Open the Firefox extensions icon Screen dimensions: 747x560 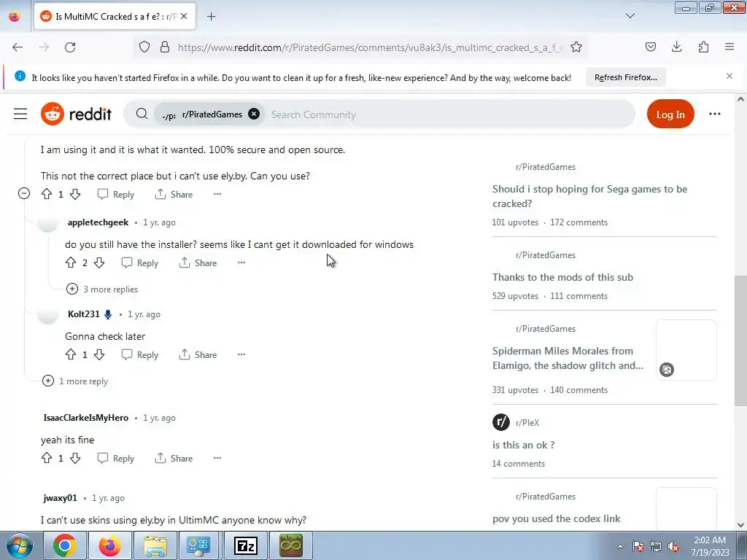[703, 47]
